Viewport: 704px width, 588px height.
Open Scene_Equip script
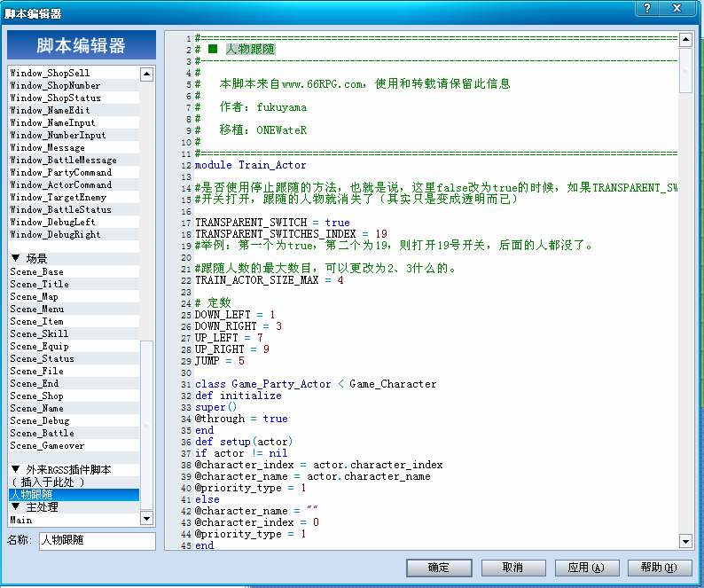coord(74,347)
